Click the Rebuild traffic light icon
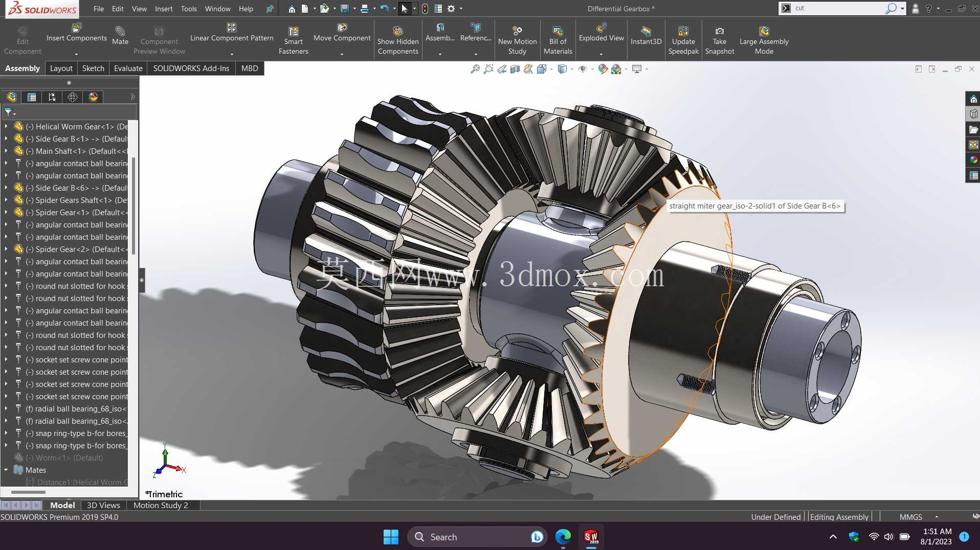 pos(425,9)
